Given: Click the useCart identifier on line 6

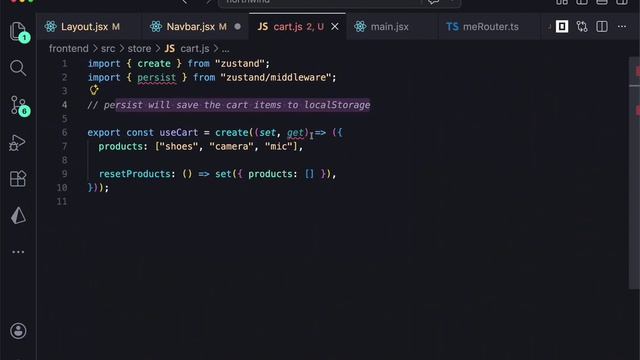Looking at the screenshot, I should [178, 133].
